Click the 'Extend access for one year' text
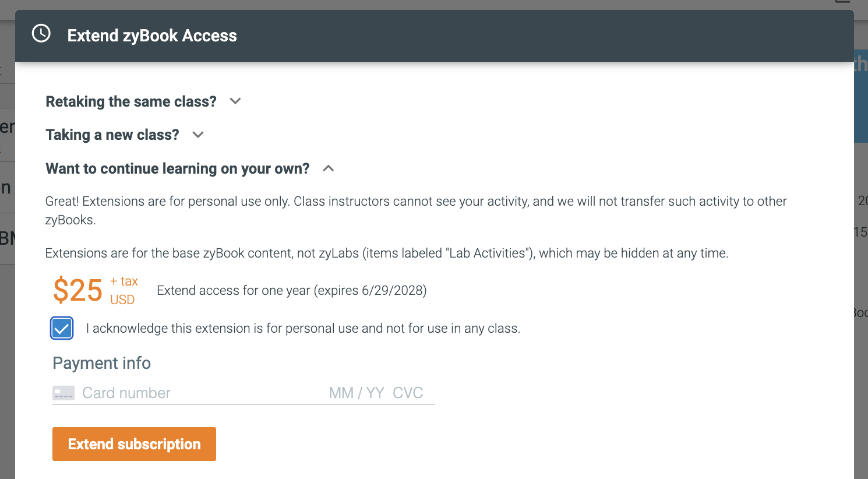Screen dimensions: 868x479 point(292,290)
